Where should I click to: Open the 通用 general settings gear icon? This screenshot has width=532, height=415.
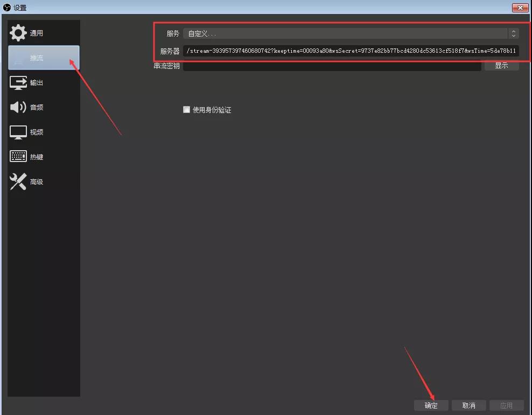(x=18, y=33)
